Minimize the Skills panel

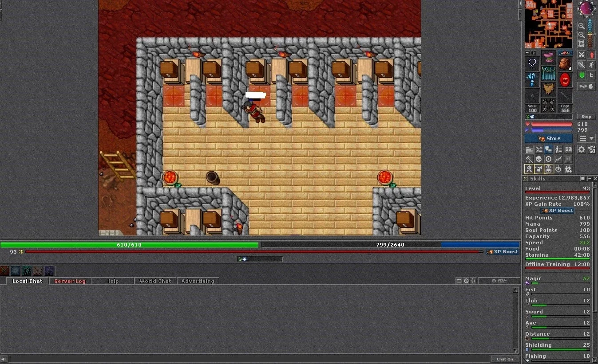click(590, 179)
